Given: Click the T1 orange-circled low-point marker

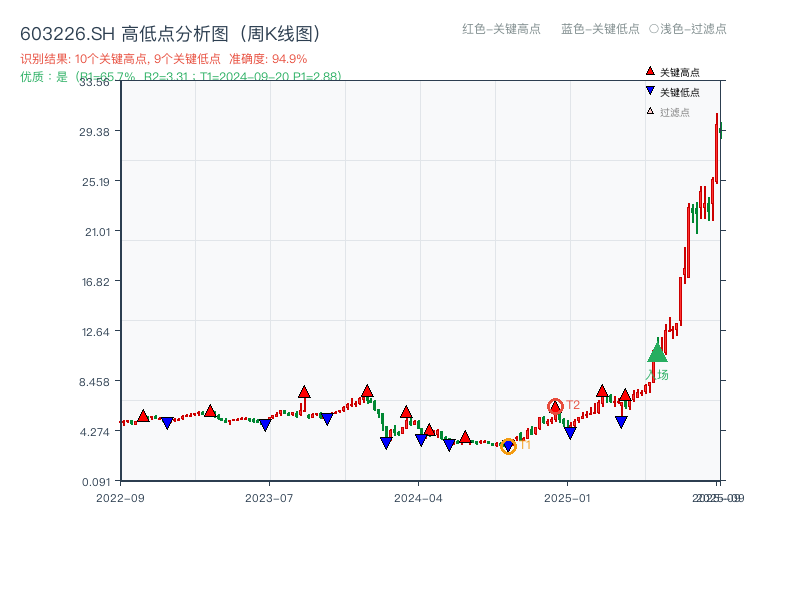Looking at the screenshot, I should click(x=509, y=447).
